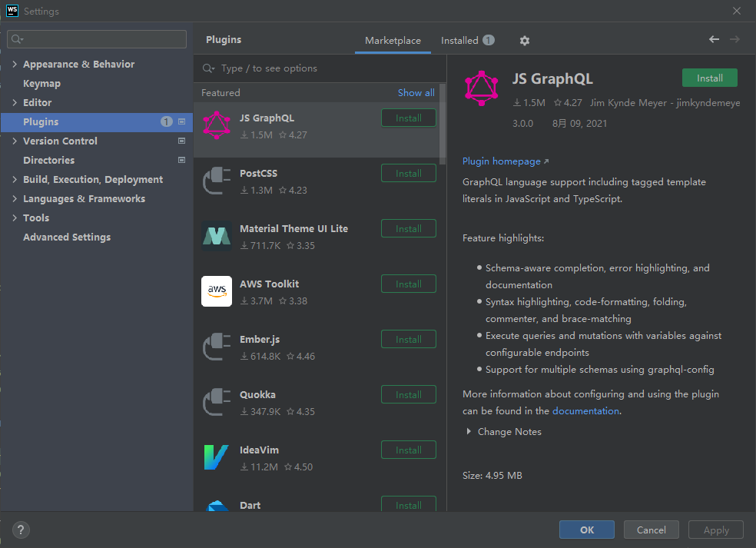Expand the Tools section
This screenshot has width=756, height=548.
click(15, 218)
